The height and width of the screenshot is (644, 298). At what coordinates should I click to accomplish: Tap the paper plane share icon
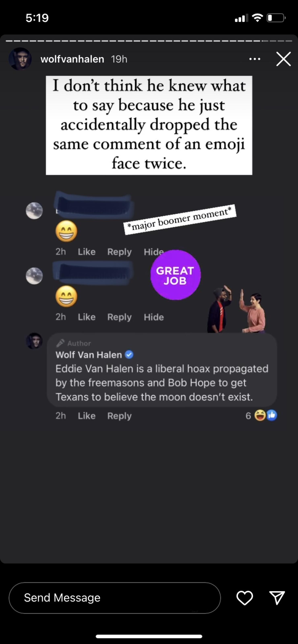coord(277,598)
